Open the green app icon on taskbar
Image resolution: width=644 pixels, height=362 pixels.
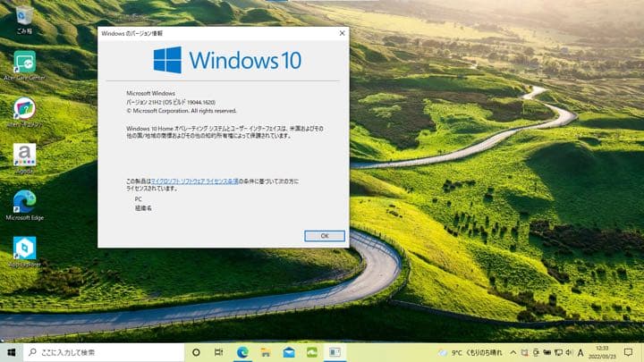tap(312, 352)
